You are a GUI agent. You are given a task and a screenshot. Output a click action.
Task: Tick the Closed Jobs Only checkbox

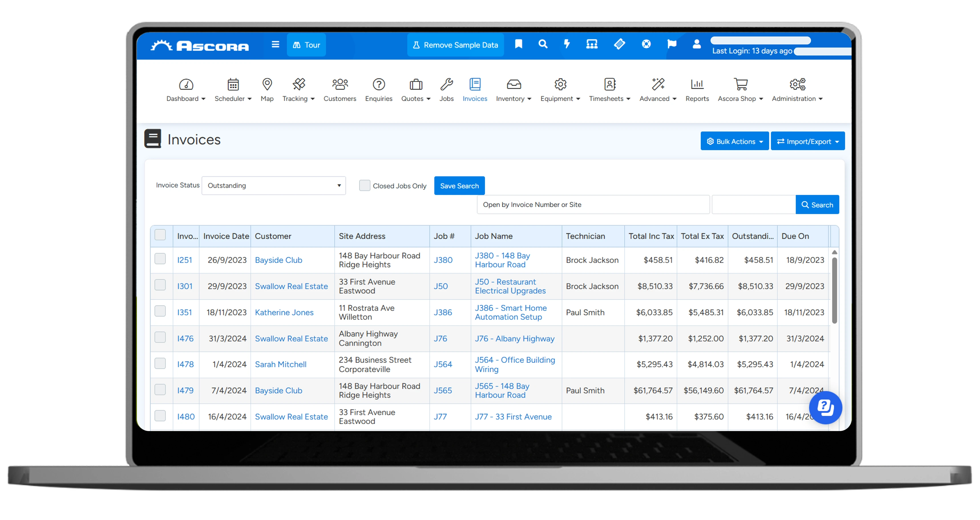364,186
